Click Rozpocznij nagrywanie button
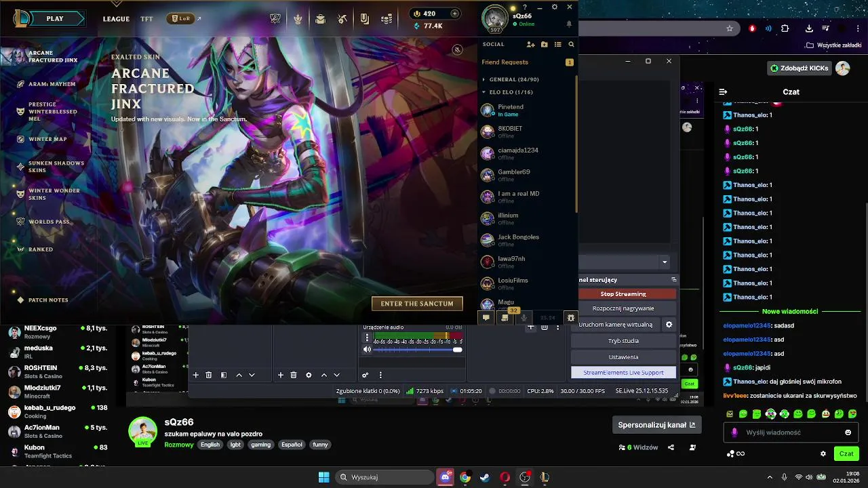The height and width of the screenshot is (488, 868). (623, 308)
